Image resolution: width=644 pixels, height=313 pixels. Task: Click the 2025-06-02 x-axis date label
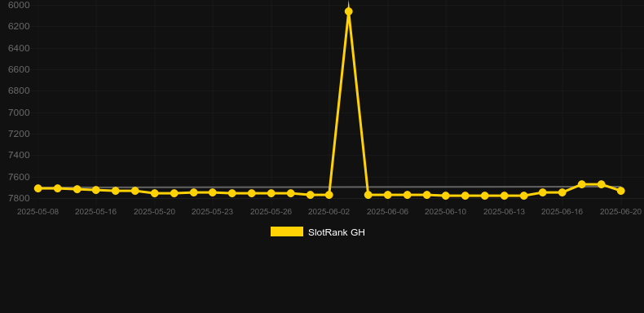click(329, 212)
